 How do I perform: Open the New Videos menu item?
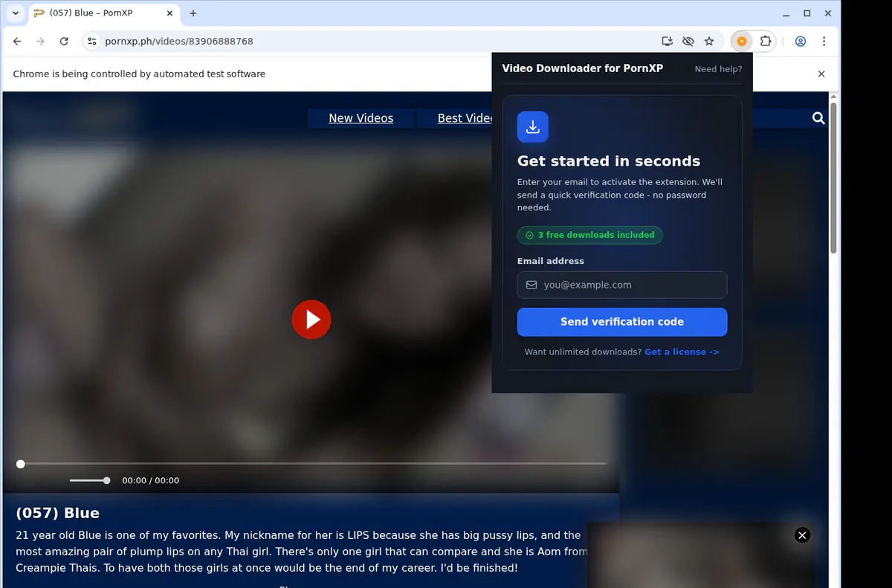[361, 118]
